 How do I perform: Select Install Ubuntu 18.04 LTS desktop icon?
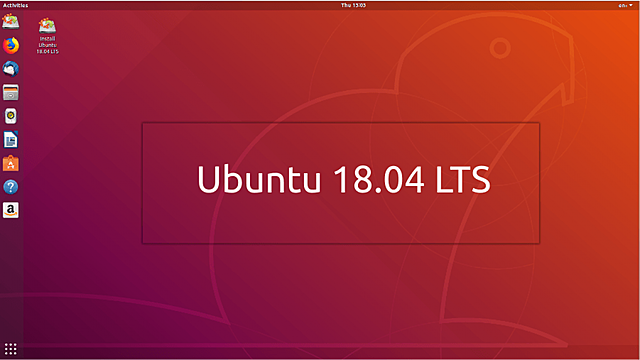click(x=47, y=36)
